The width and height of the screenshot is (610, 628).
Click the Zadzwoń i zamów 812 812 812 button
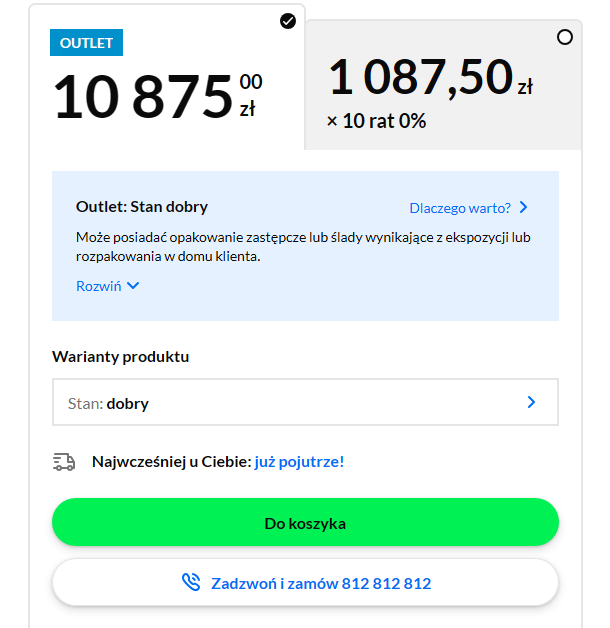click(304, 582)
